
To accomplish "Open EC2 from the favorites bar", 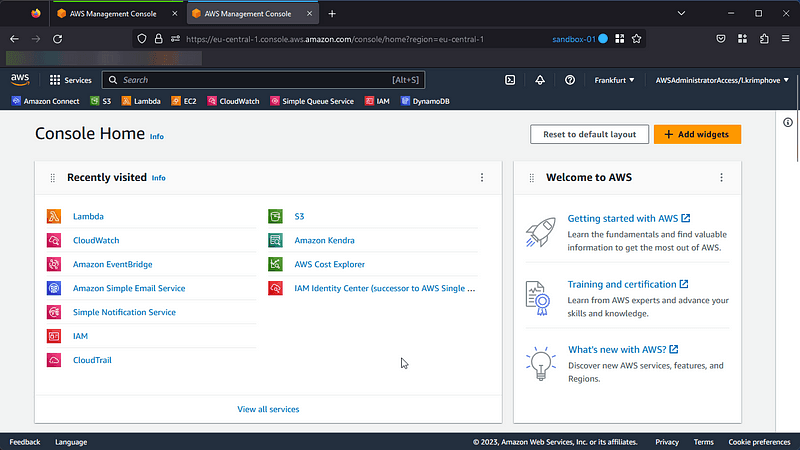I will 184,101.
